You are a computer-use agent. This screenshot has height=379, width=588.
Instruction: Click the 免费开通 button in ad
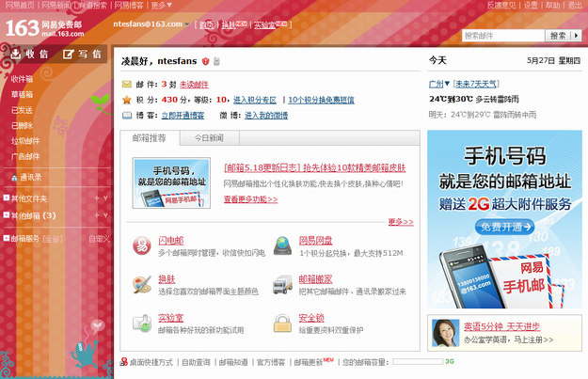pos(505,227)
